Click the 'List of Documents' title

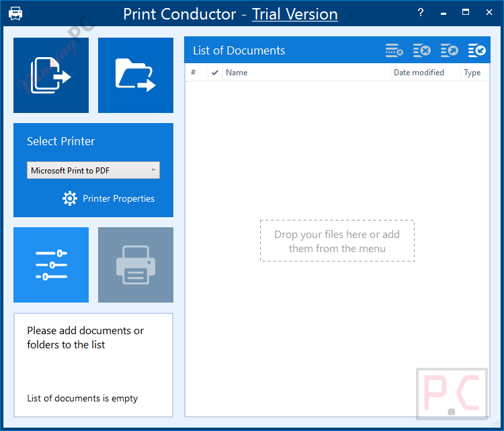click(x=239, y=50)
